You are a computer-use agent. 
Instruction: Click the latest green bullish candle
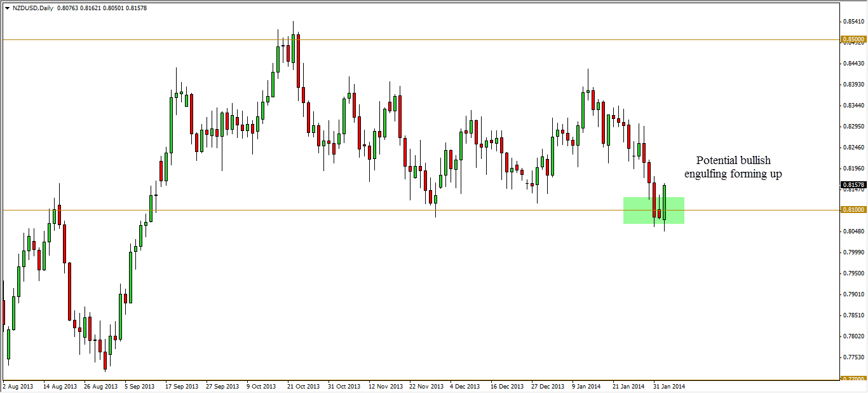point(664,202)
